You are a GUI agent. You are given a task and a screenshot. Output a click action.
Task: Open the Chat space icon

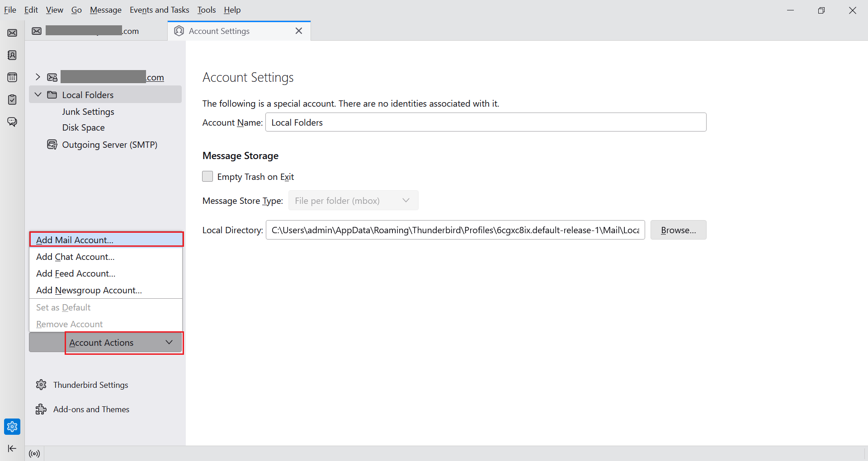[x=12, y=122]
